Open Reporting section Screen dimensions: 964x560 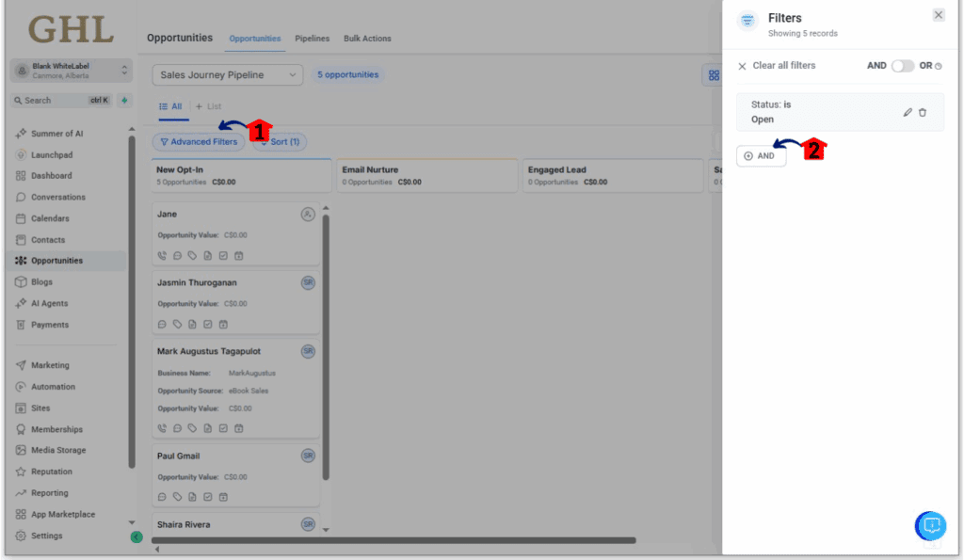coord(49,493)
